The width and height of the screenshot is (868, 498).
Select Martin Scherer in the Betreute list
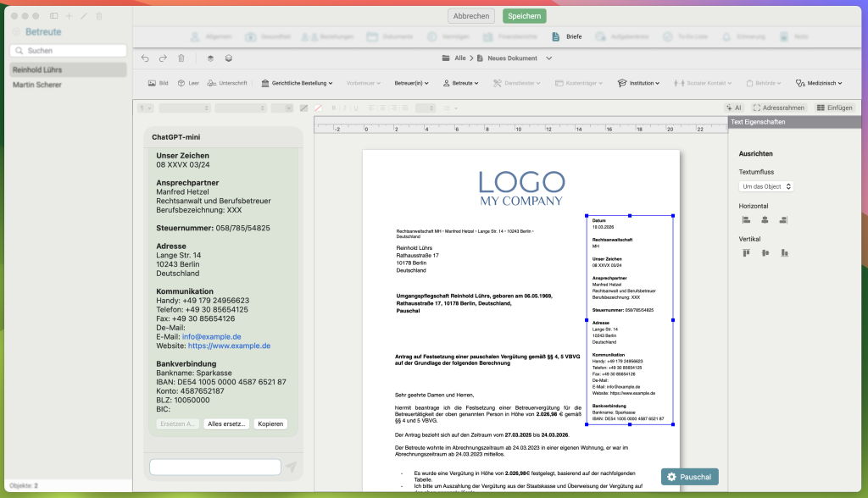(36, 85)
